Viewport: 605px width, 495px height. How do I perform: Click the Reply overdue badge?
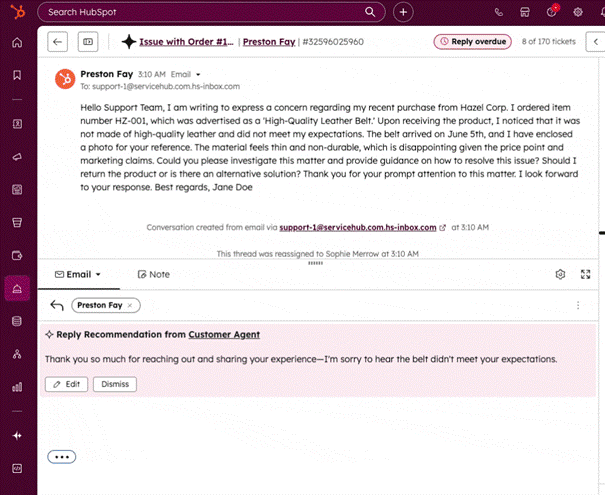pyautogui.click(x=473, y=42)
